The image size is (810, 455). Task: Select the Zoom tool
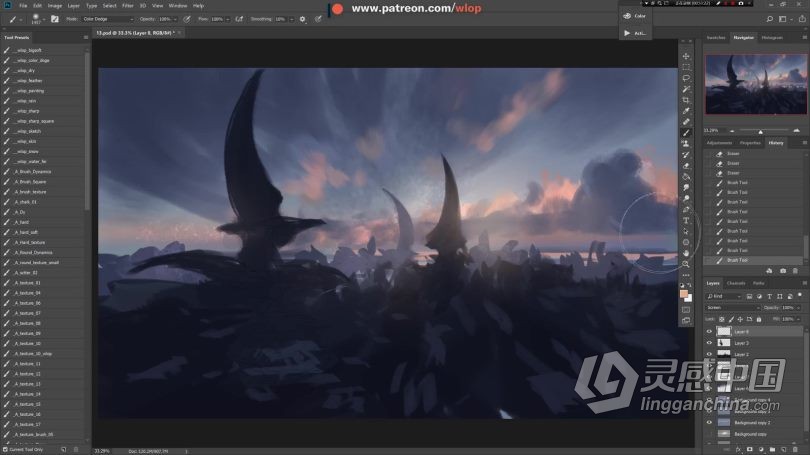click(x=686, y=264)
